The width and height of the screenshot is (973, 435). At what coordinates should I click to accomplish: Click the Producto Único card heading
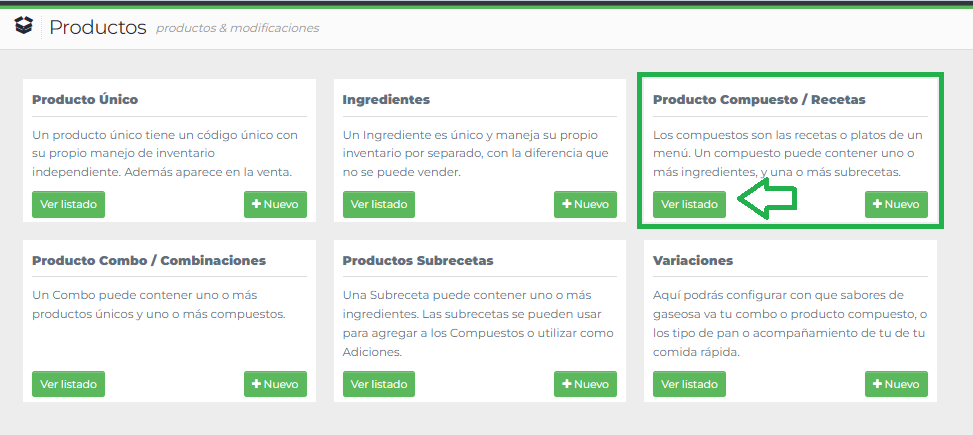point(85,99)
